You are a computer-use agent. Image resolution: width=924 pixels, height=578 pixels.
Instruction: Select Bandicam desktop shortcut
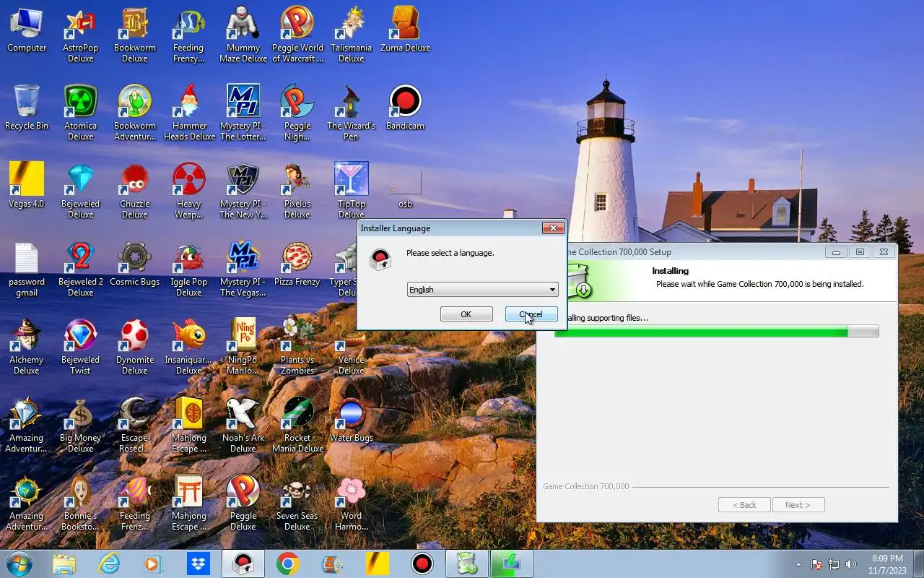(405, 108)
